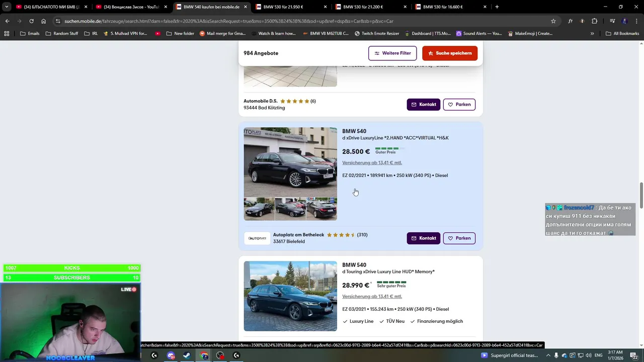Open the Sound Alerts bookmark
Screen dimensions: 644x362
479,34
